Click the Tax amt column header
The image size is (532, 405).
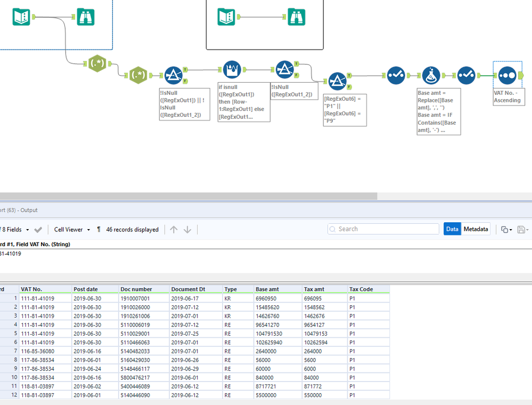pyautogui.click(x=325, y=289)
